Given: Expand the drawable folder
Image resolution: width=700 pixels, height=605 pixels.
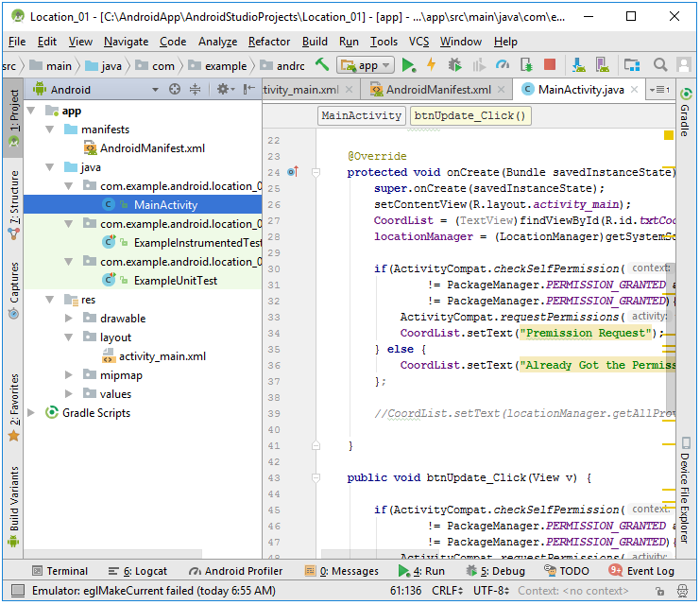Looking at the screenshot, I should [x=68, y=319].
